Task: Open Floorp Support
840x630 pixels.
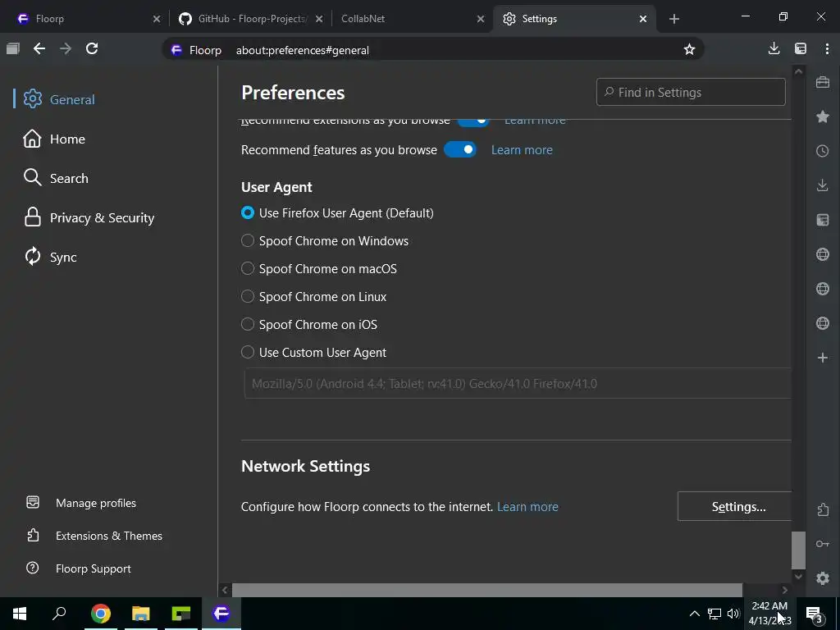Action: [x=78, y=568]
